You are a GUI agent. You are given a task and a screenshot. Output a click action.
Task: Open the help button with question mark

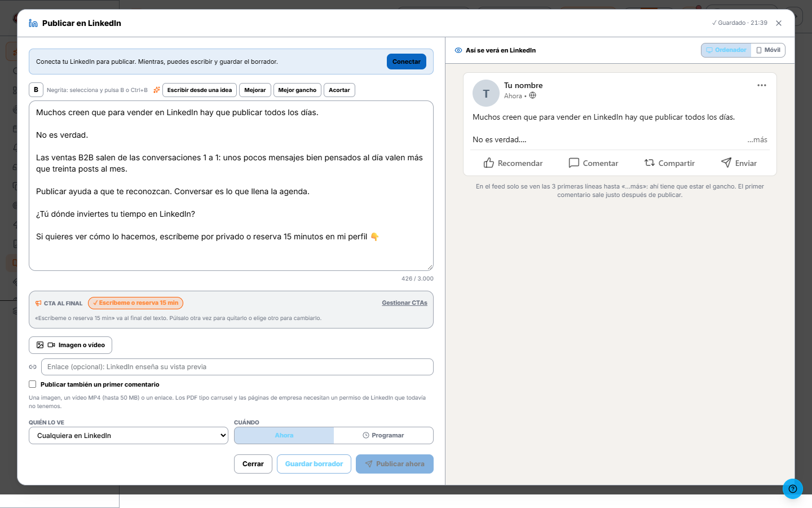click(x=793, y=489)
